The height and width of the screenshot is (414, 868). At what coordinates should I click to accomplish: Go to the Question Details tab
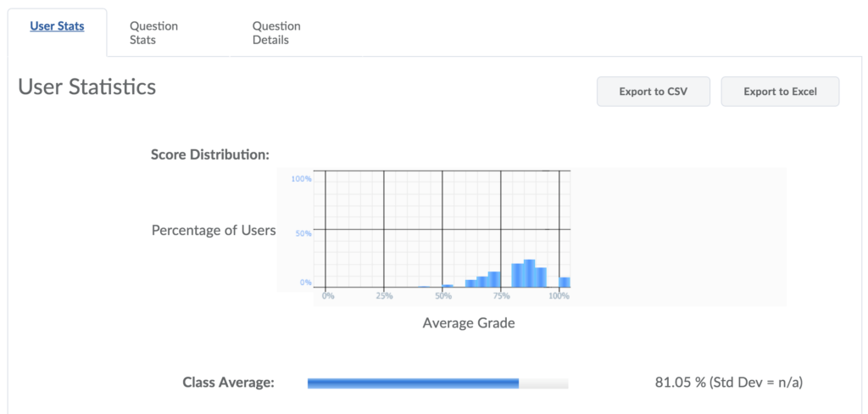[x=276, y=33]
